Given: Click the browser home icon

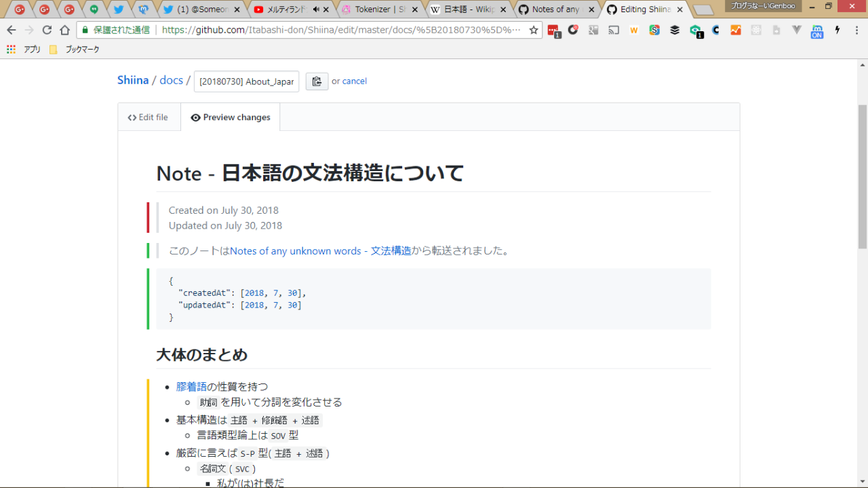Looking at the screenshot, I should (x=64, y=31).
